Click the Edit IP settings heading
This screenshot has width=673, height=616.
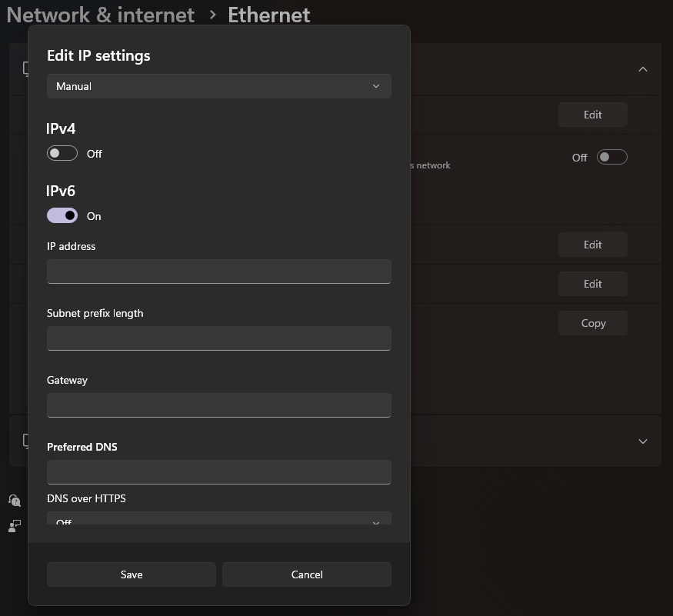click(x=98, y=55)
